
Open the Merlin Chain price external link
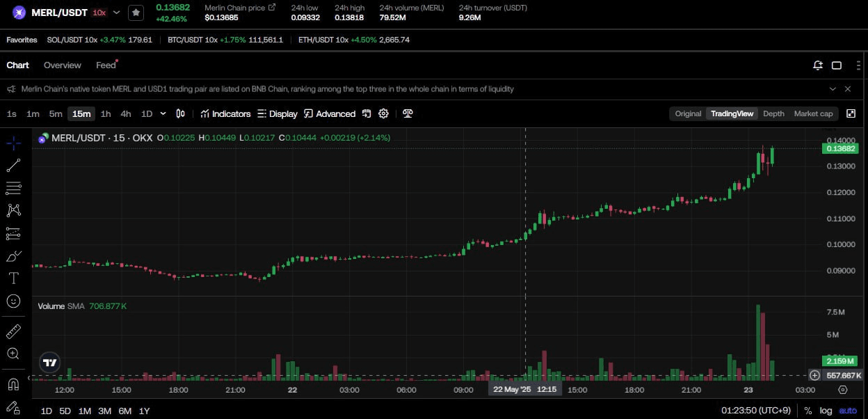click(x=271, y=7)
